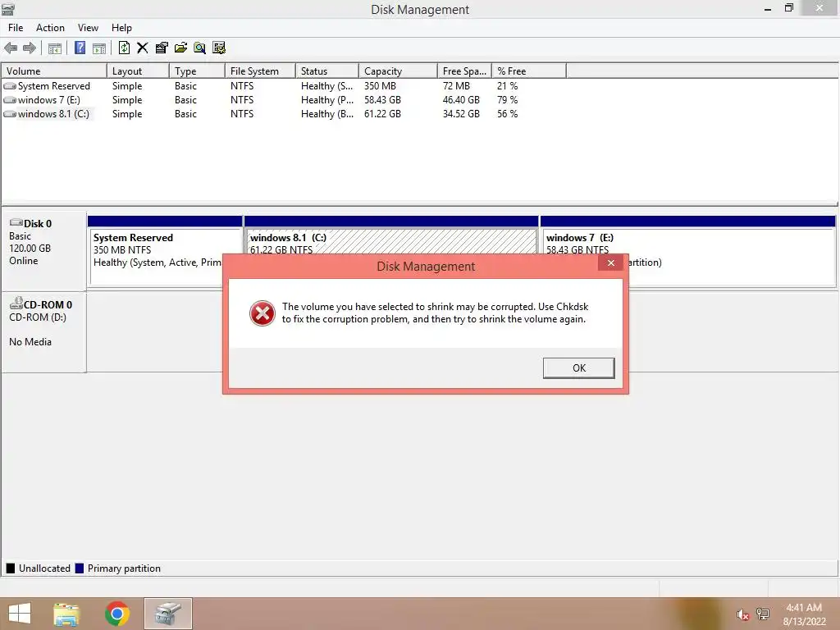This screenshot has height=630, width=840.
Task: Open Help via the blue question mark icon
Action: pos(80,48)
